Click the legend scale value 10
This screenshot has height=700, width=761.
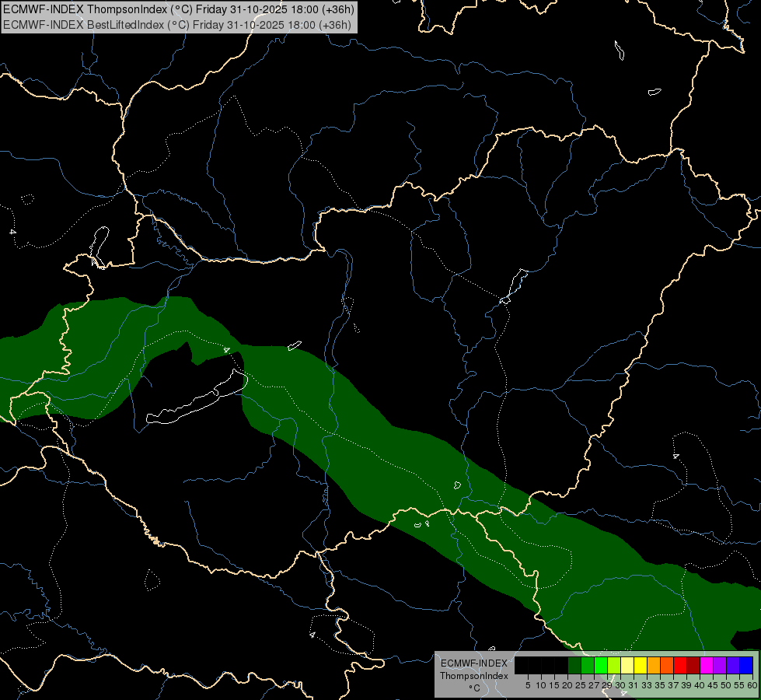tap(541, 685)
